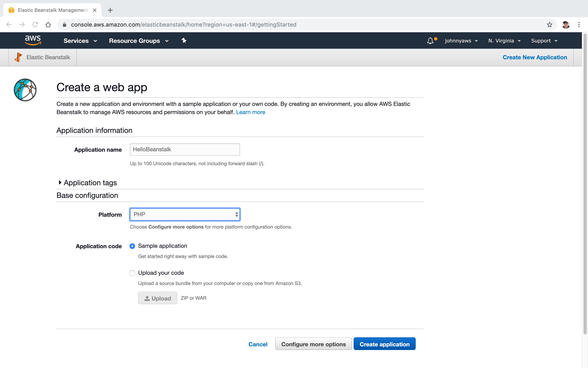Click the 'Application information' heading
Image resolution: width=588 pixels, height=368 pixels.
tap(94, 130)
